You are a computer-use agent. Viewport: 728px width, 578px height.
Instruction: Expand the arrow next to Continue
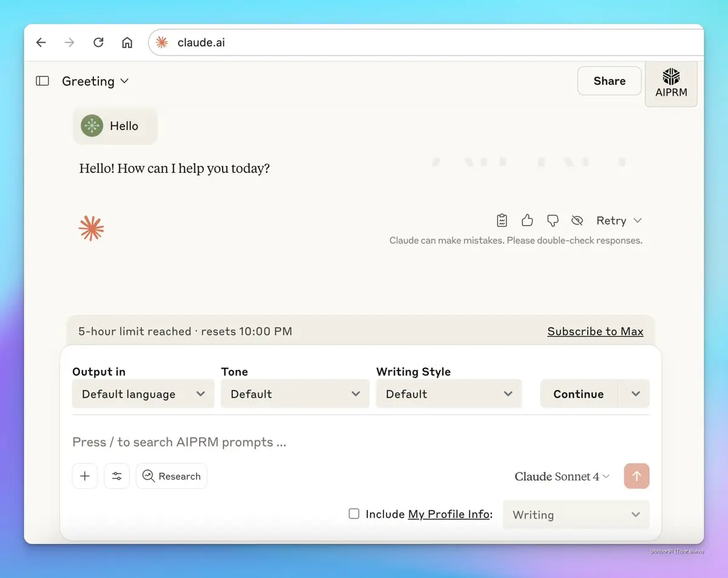pos(635,394)
